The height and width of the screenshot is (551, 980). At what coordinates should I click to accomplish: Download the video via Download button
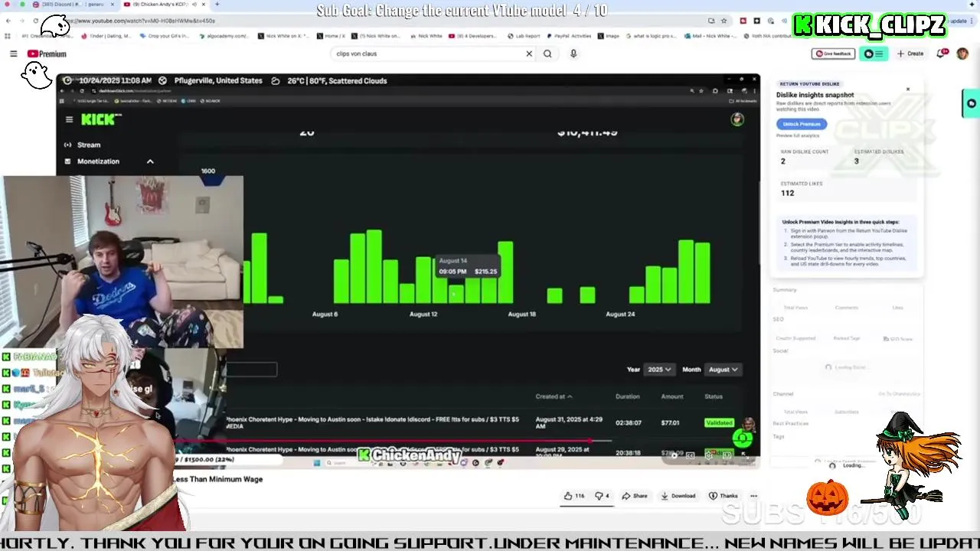[x=678, y=496]
